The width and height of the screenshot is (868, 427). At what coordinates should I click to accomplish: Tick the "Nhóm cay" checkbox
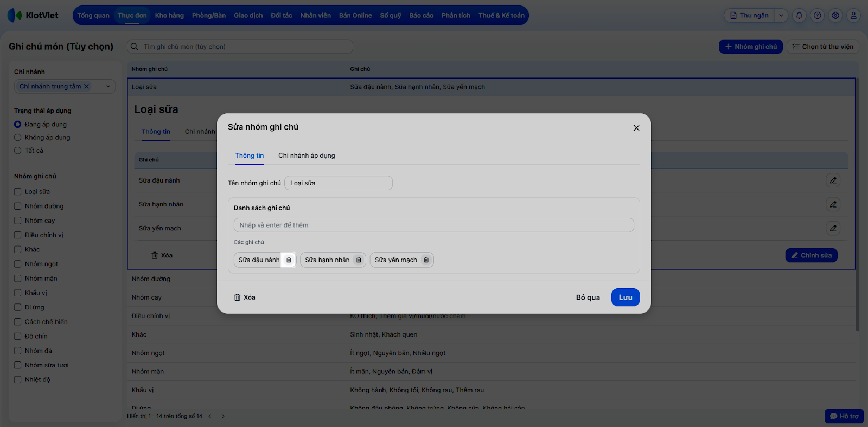click(18, 221)
